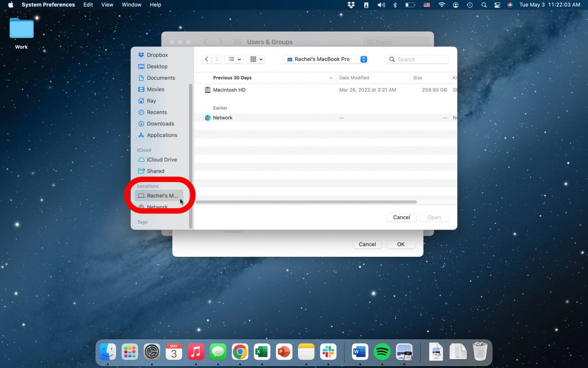
Task: Click the OK button in the sheet behind
Action: (x=401, y=244)
